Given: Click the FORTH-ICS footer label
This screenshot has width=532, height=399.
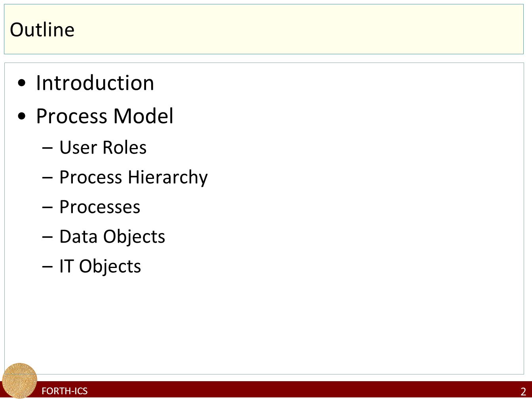Looking at the screenshot, I should (x=65, y=391).
